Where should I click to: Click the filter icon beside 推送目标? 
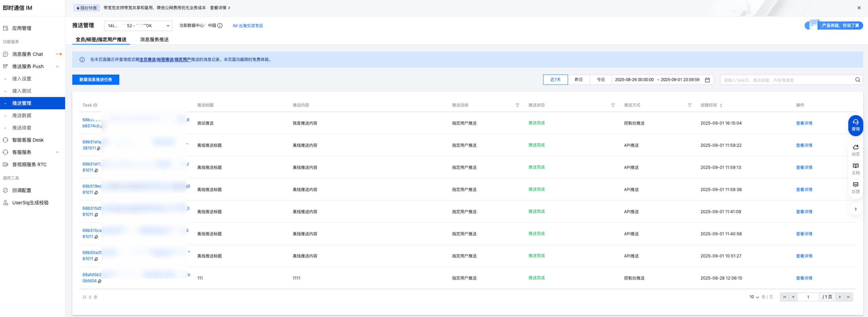click(x=517, y=105)
